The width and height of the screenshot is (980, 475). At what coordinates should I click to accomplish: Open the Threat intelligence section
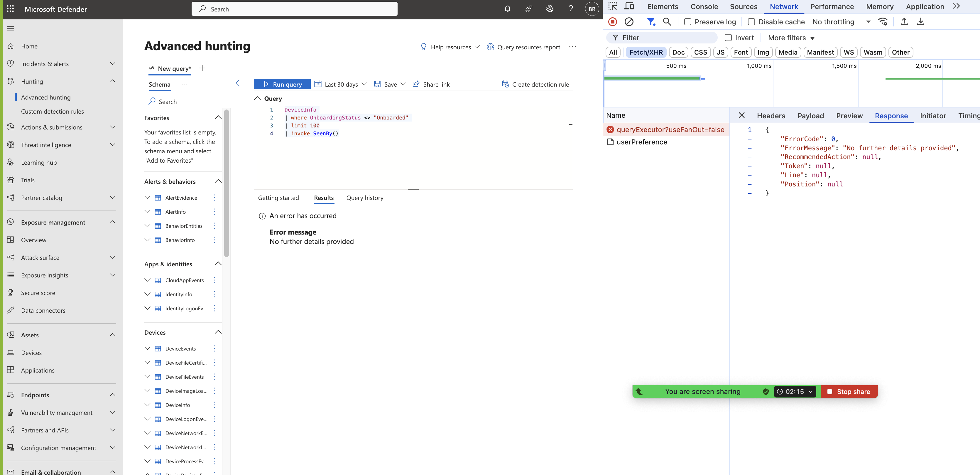tap(46, 145)
